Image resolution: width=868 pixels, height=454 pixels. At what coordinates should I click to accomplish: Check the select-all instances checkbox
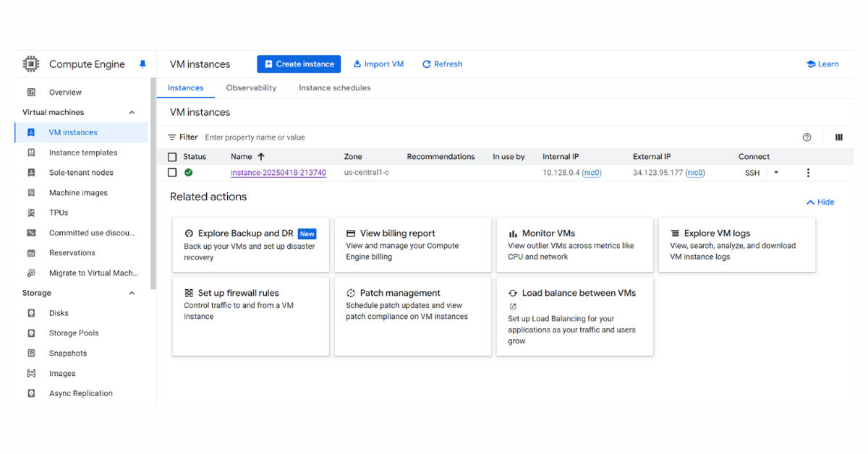coord(171,156)
